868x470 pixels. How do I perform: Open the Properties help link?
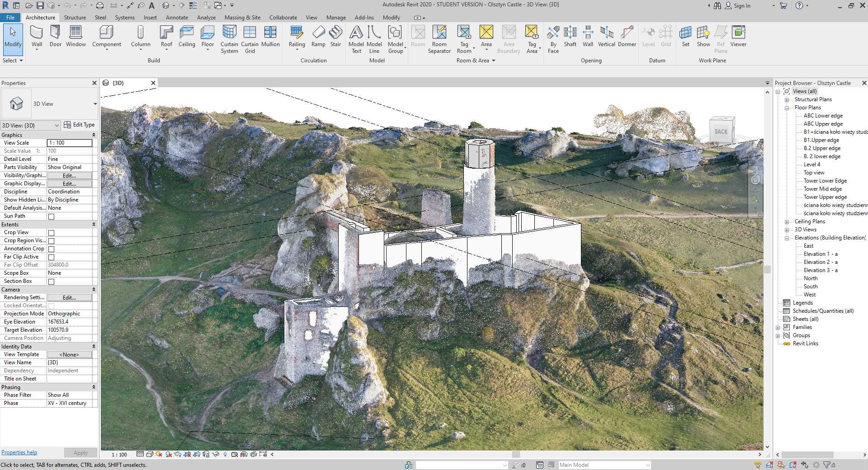pyautogui.click(x=19, y=452)
